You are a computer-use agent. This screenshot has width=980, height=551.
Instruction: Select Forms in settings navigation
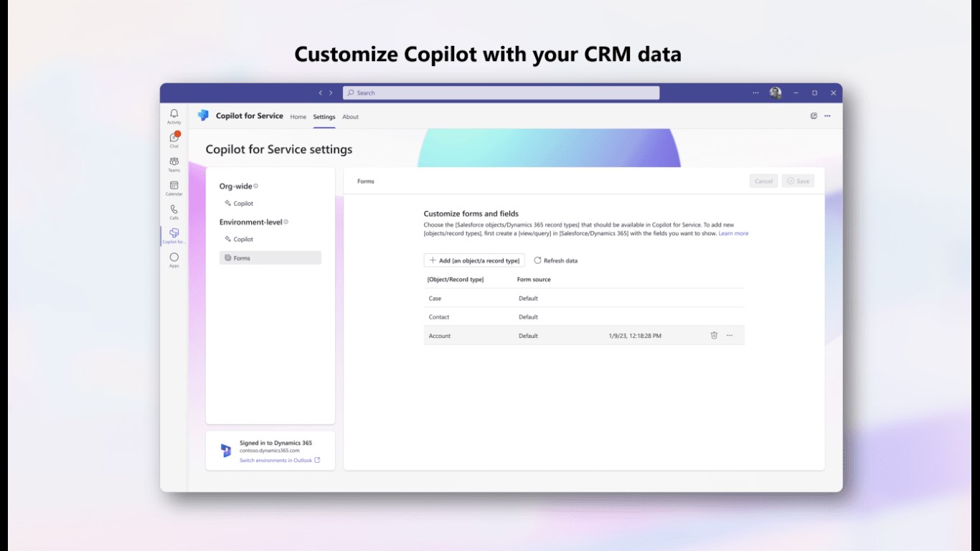tap(270, 258)
